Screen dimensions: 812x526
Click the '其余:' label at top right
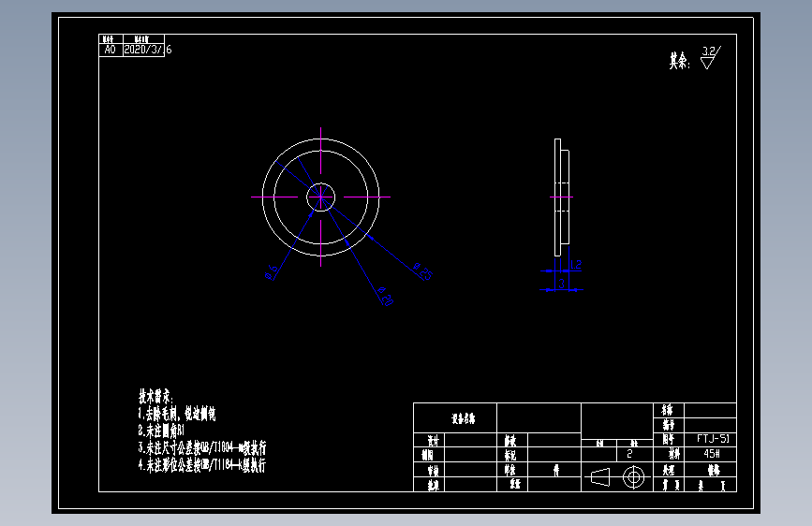pyautogui.click(x=679, y=61)
